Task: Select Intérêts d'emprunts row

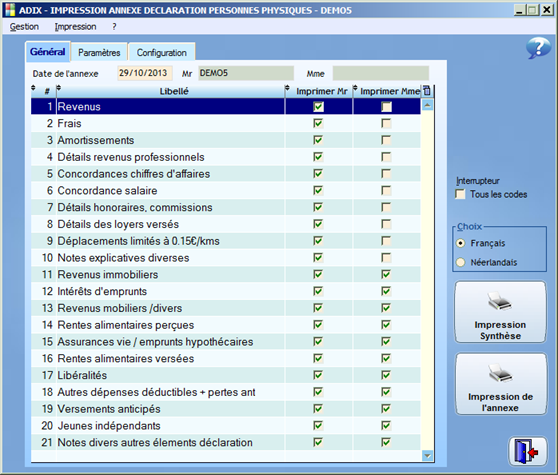Action: coord(226,291)
